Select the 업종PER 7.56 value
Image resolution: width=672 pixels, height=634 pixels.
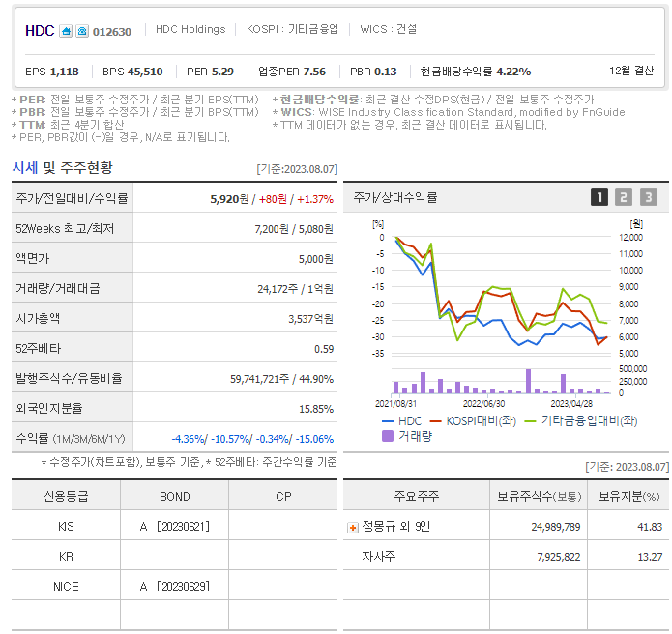(292, 72)
